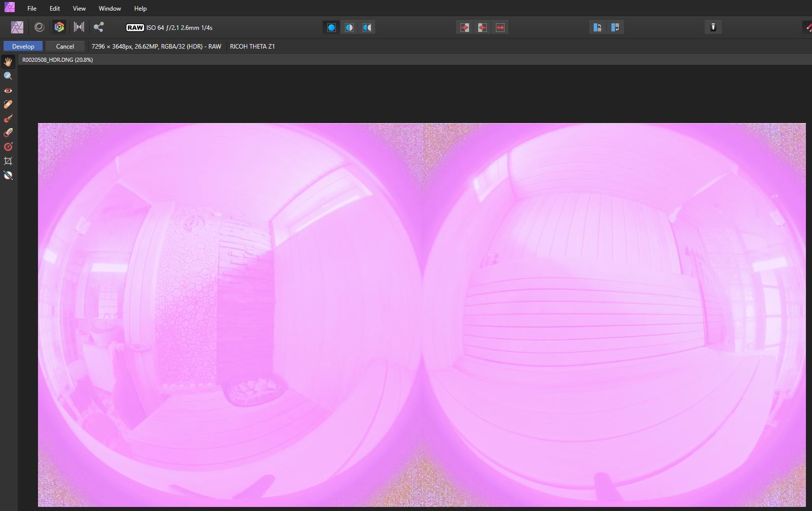Click the RICOH THETA Z1 camera label
Viewport: 812px width, 511px height.
252,46
